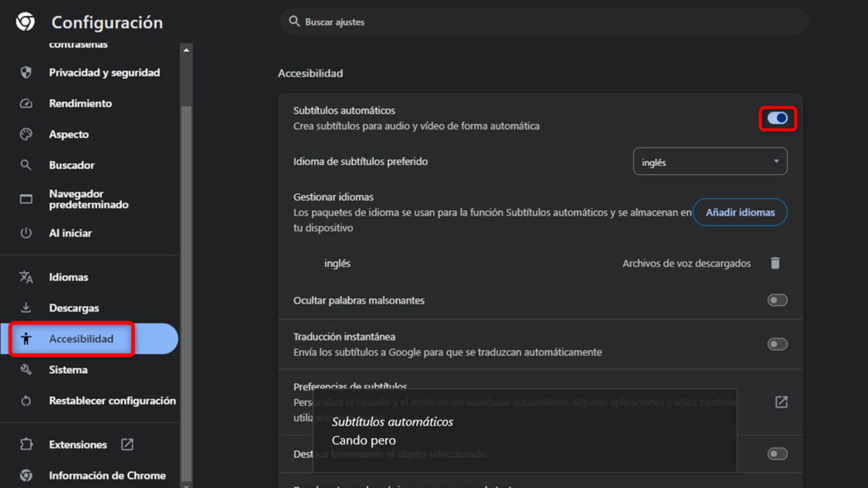Open the Idioma de subtítulos preferido dropdown
Image resolution: width=868 pixels, height=488 pixels.
click(x=710, y=160)
